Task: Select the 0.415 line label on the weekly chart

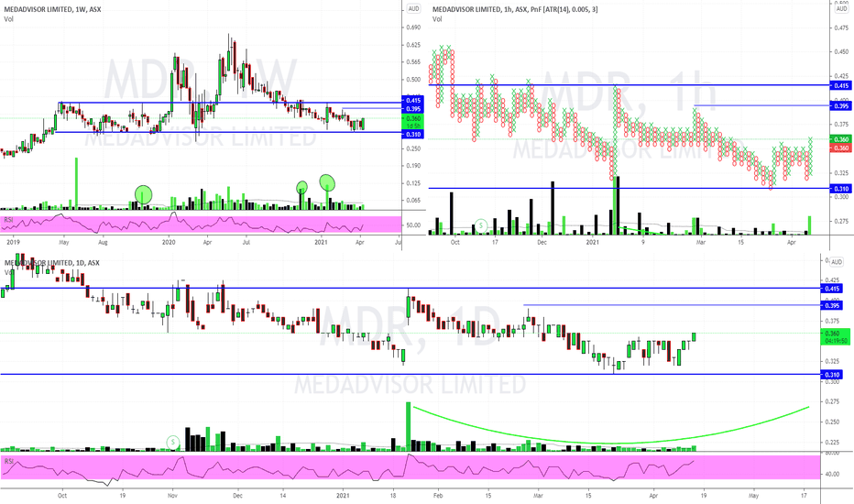Action: click(413, 100)
